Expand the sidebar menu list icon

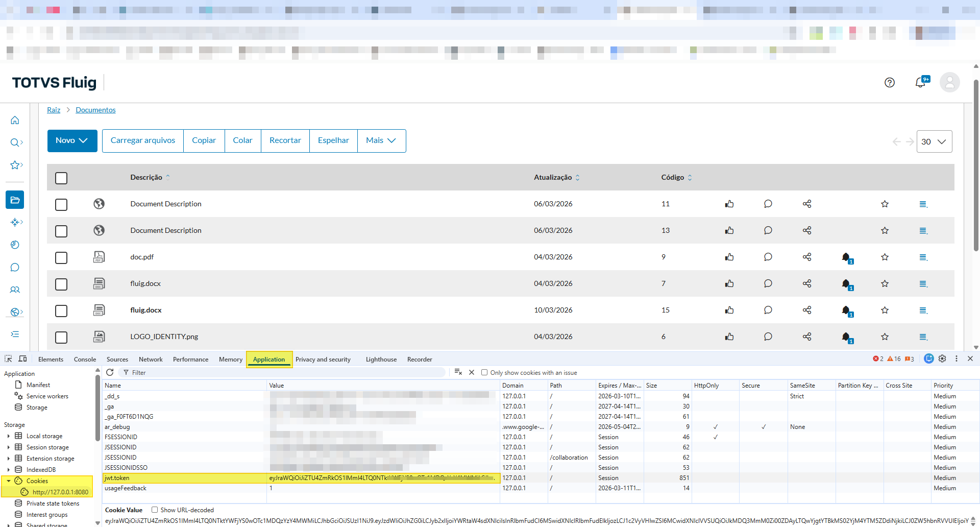(15, 334)
